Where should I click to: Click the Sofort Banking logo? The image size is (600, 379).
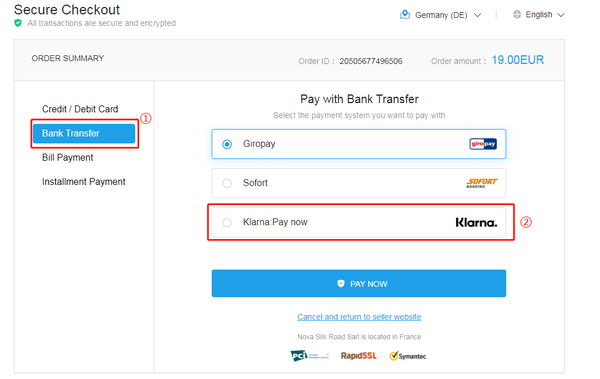[481, 183]
